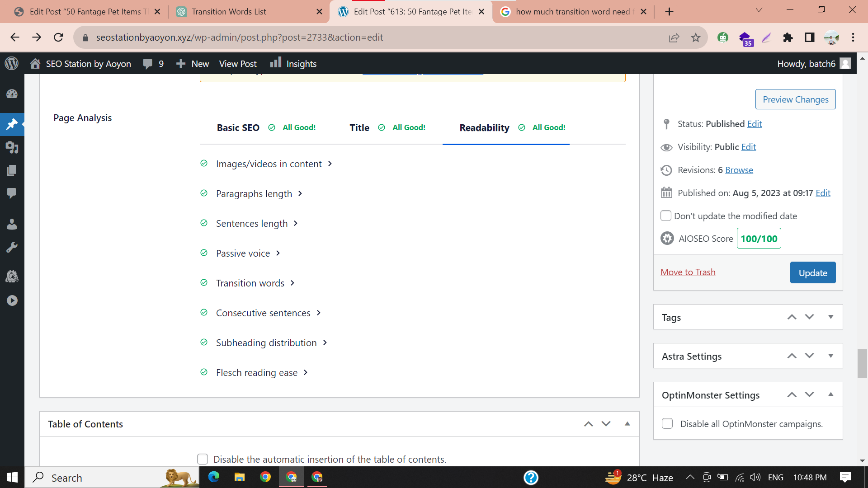
Task: Click the Update button
Action: click(x=812, y=272)
